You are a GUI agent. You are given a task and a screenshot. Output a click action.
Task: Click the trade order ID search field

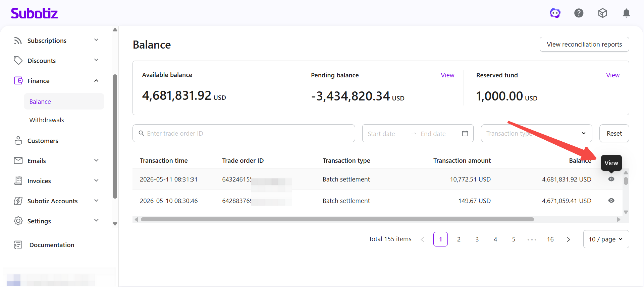click(244, 133)
